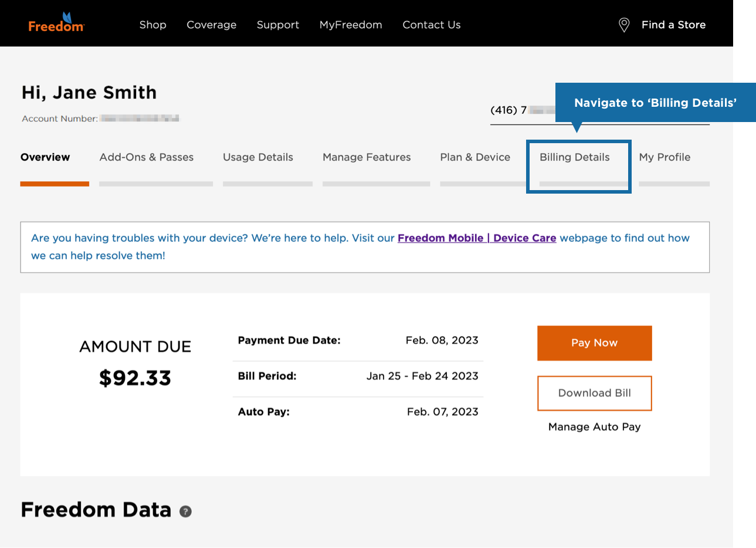This screenshot has width=756, height=548.
Task: Open the Shop menu
Action: [153, 25]
